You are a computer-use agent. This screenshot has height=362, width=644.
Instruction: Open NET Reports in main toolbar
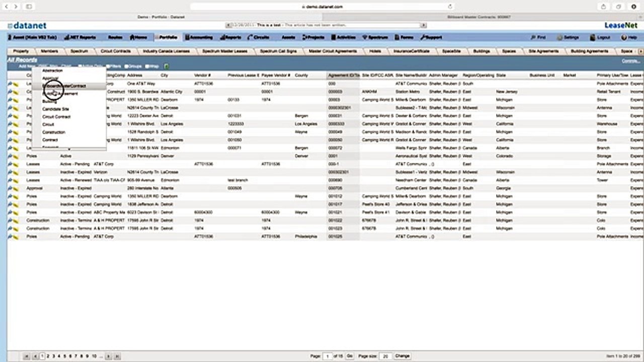[x=79, y=37]
